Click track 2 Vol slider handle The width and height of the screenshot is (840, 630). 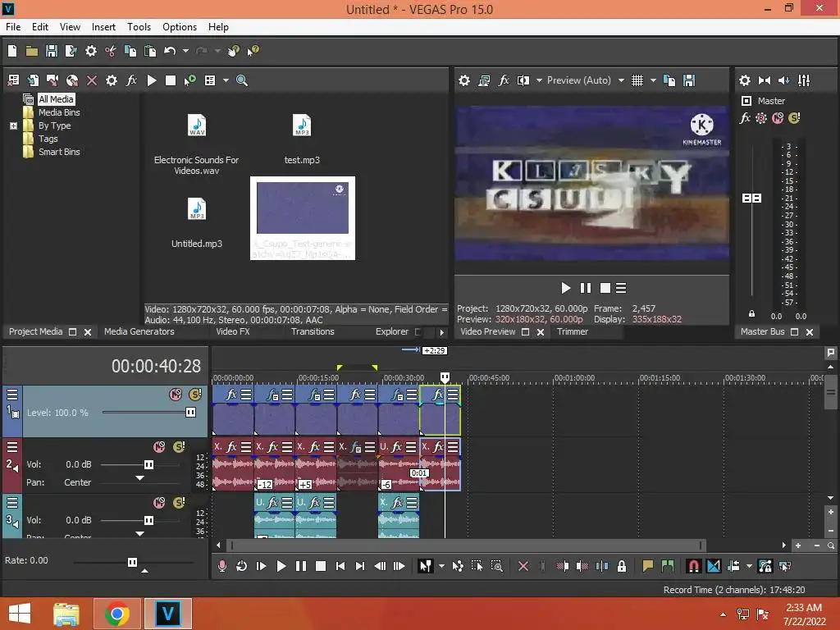point(148,464)
